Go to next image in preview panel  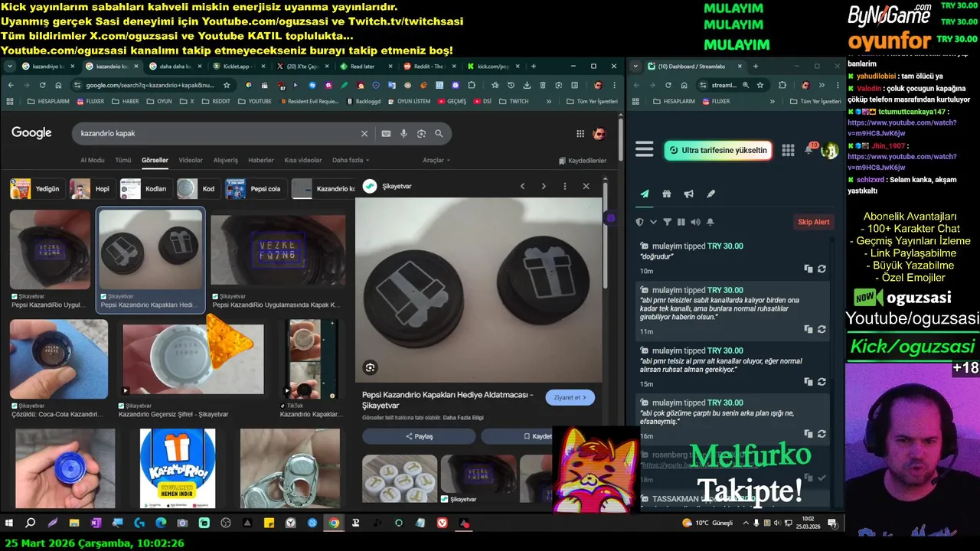point(544,186)
